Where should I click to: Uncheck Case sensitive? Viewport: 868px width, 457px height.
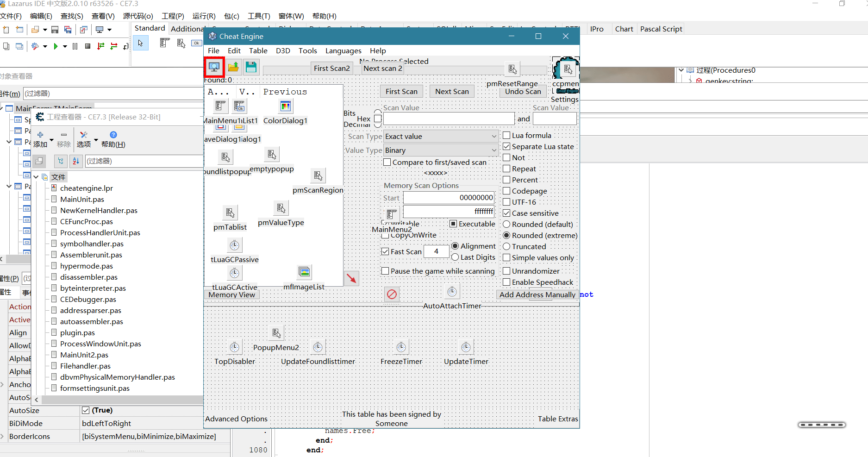tap(506, 213)
